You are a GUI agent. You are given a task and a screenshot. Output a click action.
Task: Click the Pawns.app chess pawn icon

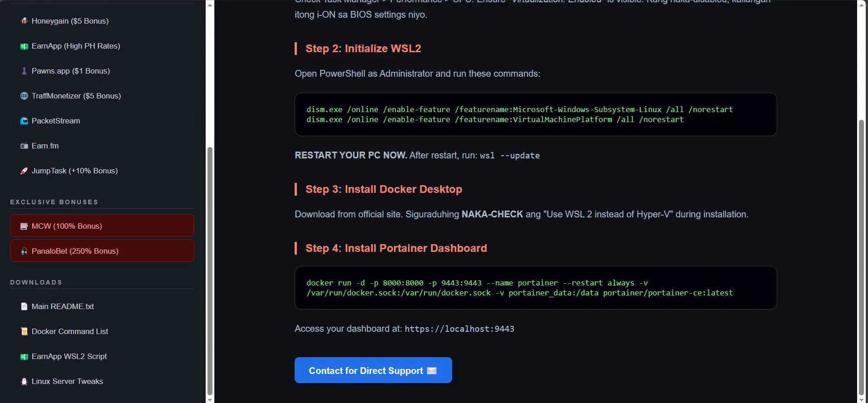(x=24, y=71)
